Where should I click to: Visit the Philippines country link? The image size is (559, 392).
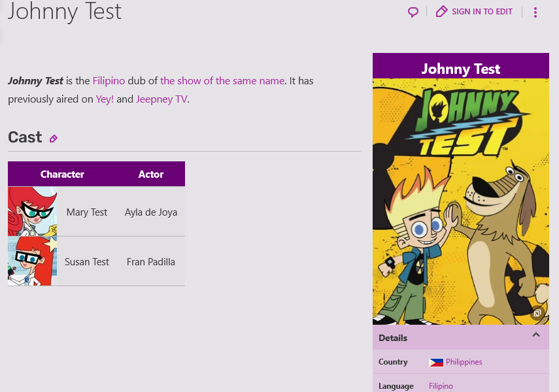pyautogui.click(x=464, y=362)
